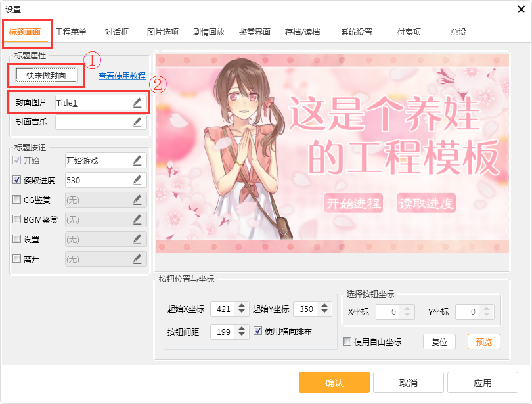Screen dimensions: 532x404
Task: Click the 读取进度 field showing 530
Action: 106,180
